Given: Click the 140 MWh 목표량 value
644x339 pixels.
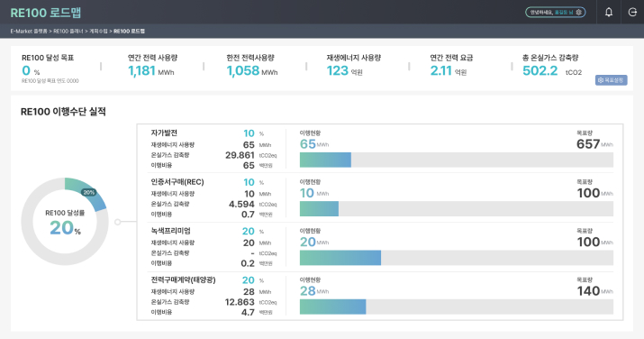Looking at the screenshot, I should coord(594,291).
